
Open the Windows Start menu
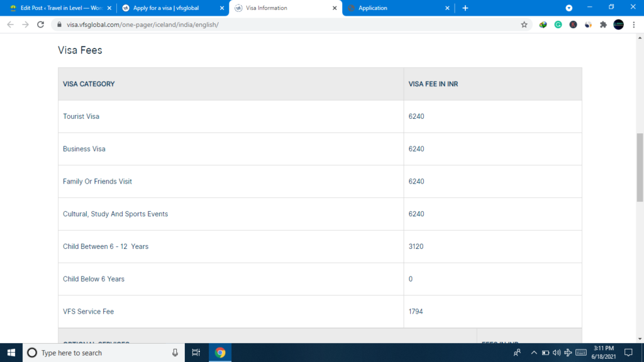(x=11, y=353)
